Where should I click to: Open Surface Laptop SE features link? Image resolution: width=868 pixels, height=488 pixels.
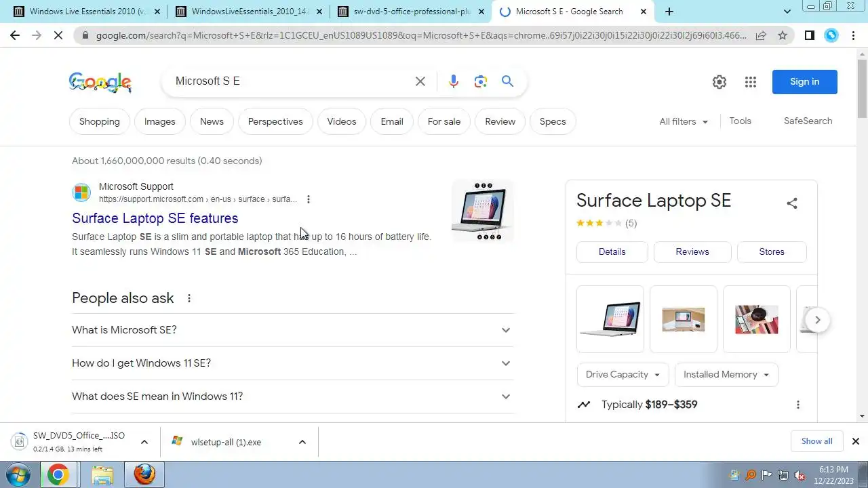(155, 218)
